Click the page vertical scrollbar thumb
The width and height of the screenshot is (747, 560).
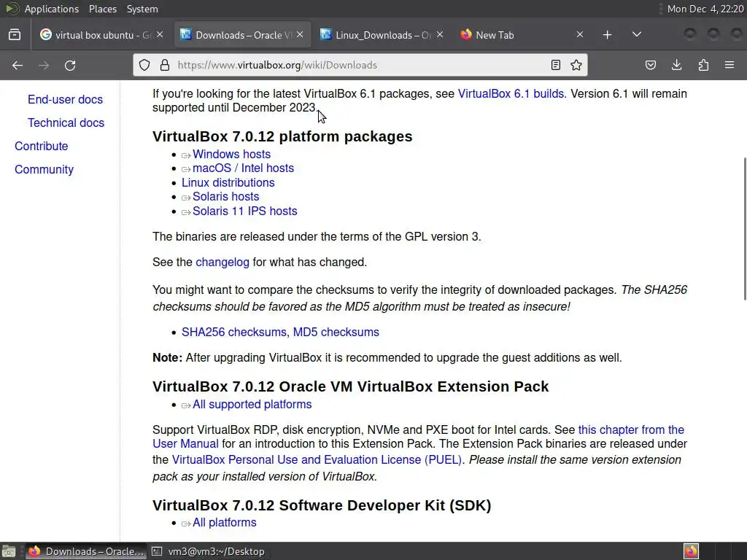[x=744, y=228]
